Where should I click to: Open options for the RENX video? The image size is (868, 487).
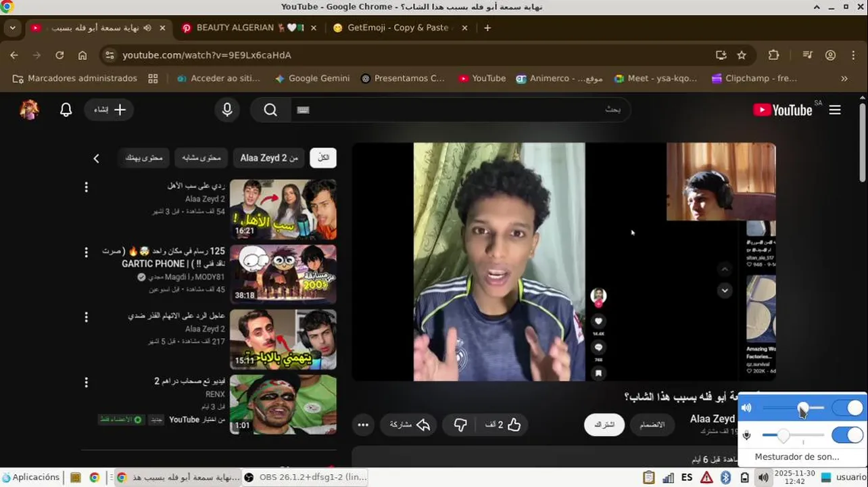[86, 382]
